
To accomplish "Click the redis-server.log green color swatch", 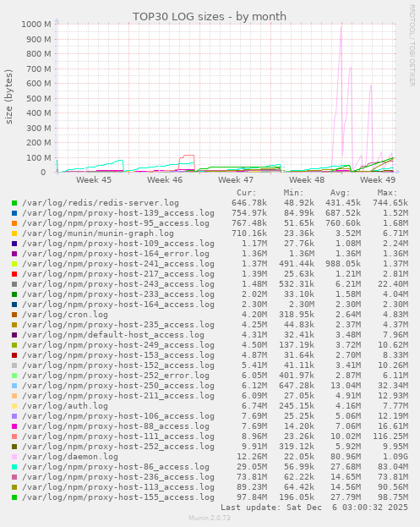I will [14, 203].
